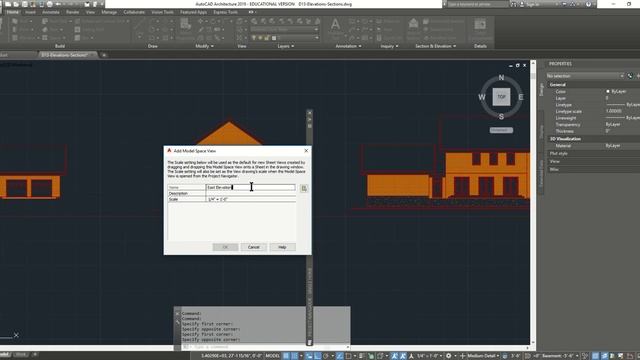The height and width of the screenshot is (360, 640).
Task: Open the Collaborate ribbon tab
Action: click(x=134, y=12)
